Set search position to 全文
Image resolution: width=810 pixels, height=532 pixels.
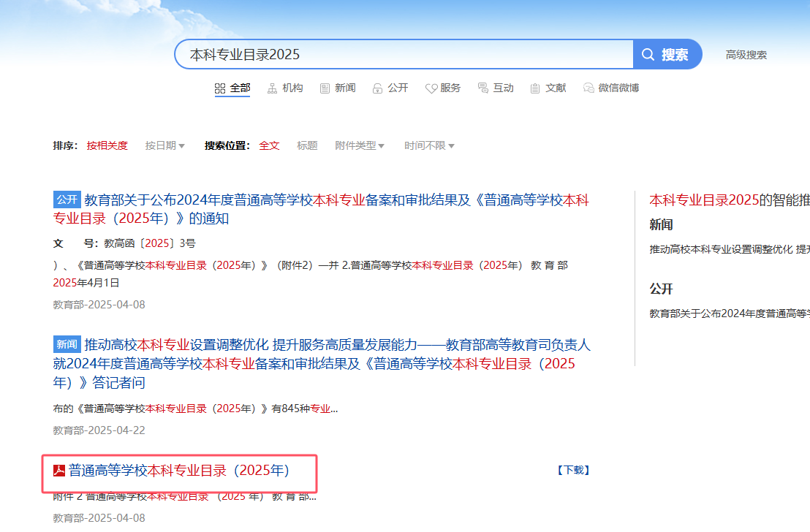pos(269,145)
